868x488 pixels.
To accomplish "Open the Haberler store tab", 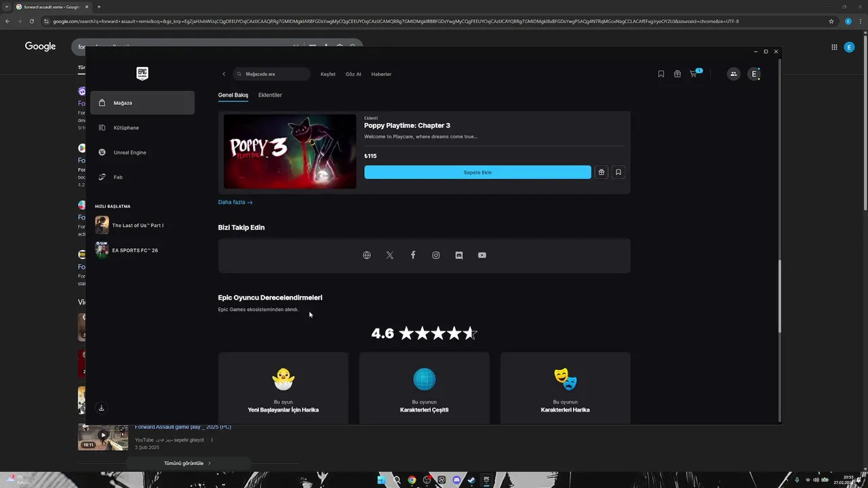I will 381,74.
